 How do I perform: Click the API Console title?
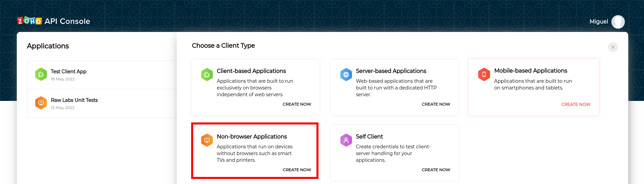pos(68,21)
